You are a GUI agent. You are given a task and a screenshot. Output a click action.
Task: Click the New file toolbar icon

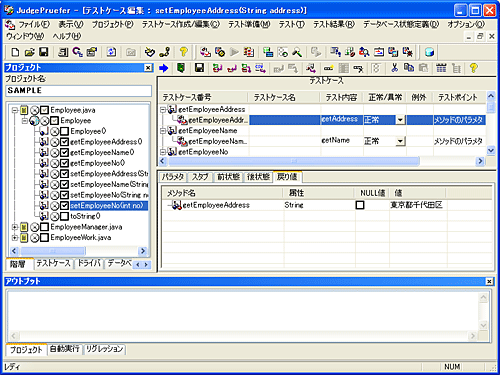(x=15, y=52)
